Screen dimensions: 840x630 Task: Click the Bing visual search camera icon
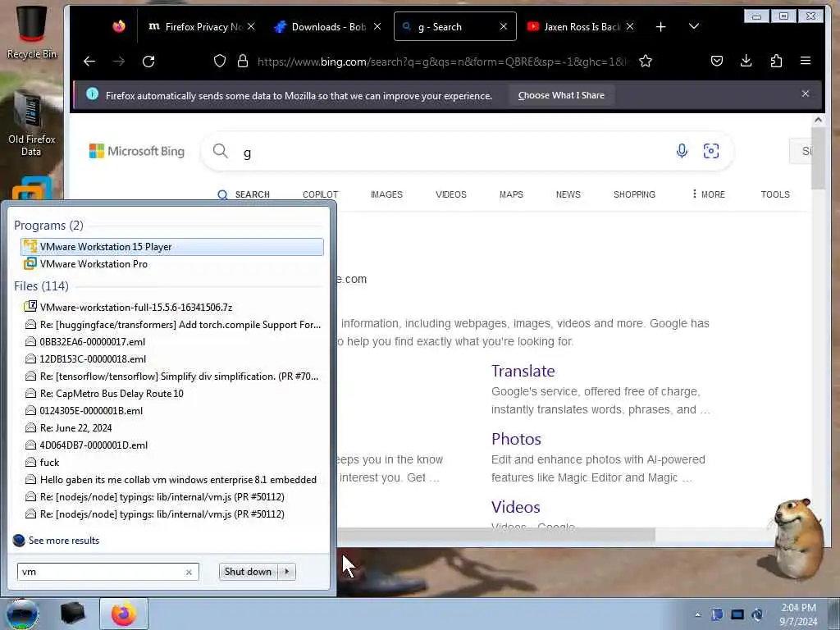click(711, 151)
